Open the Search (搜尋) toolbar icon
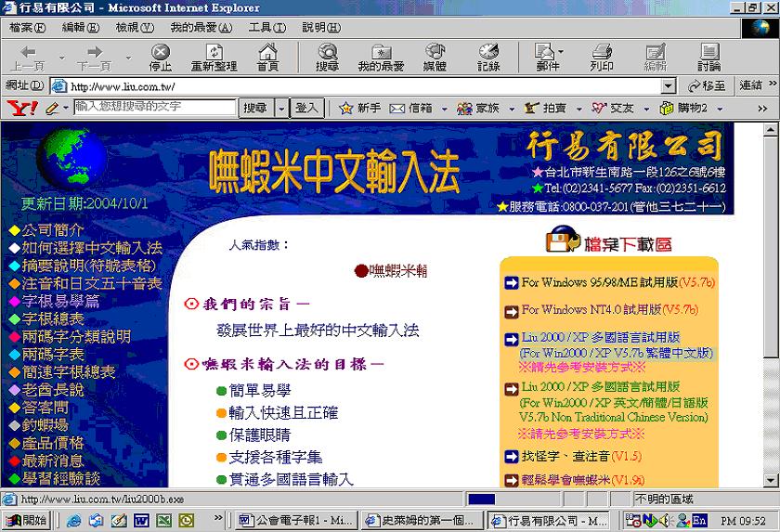780x532 pixels. pyautogui.click(x=327, y=58)
